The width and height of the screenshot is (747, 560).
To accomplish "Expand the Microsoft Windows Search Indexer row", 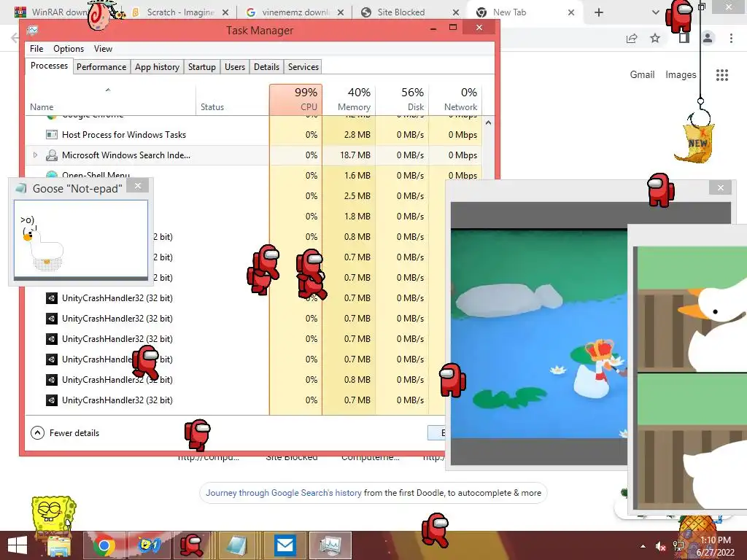I will coord(35,155).
